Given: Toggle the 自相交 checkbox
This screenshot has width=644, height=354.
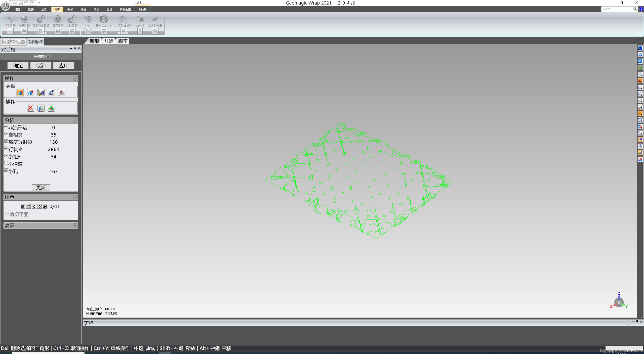Looking at the screenshot, I should coord(6,134).
